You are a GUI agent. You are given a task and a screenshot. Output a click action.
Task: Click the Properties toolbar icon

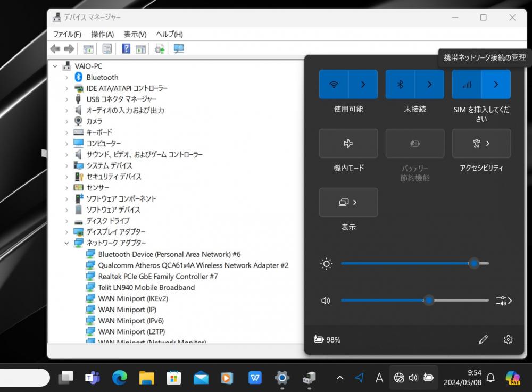107,49
